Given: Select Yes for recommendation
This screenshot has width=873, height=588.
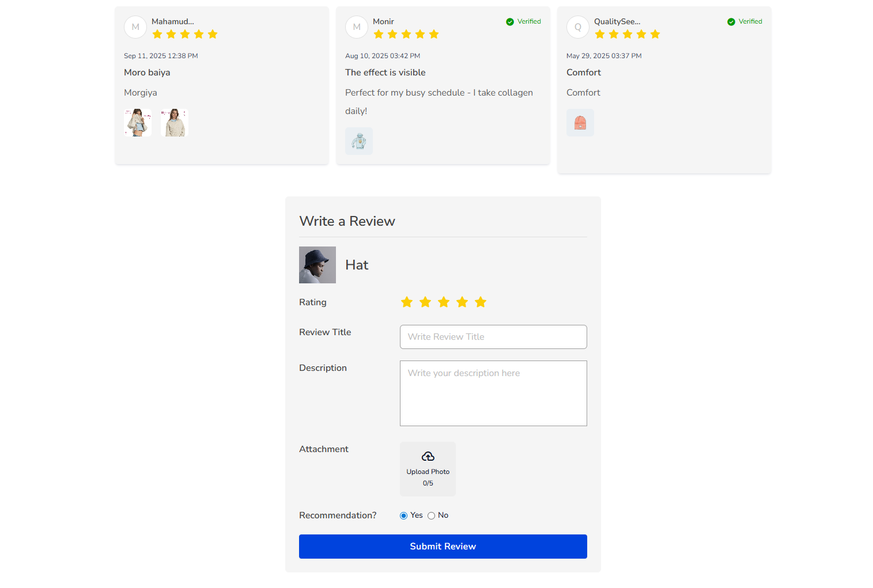Looking at the screenshot, I should (x=403, y=516).
